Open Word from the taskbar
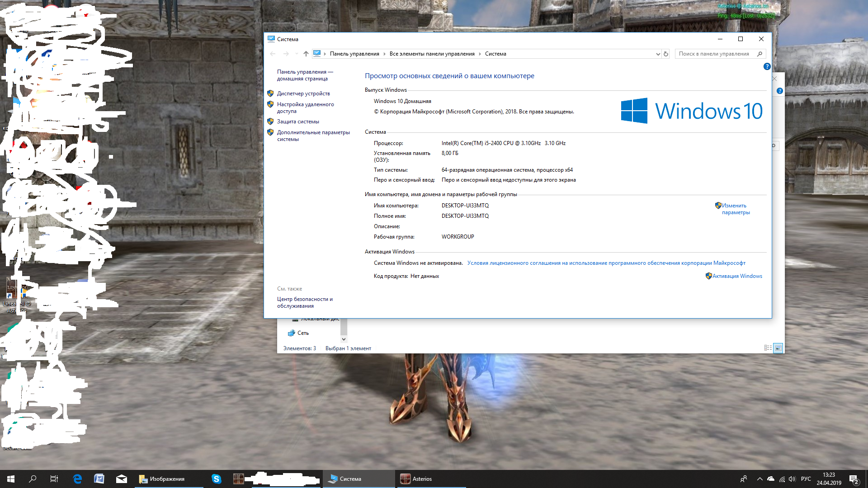 pyautogui.click(x=99, y=479)
